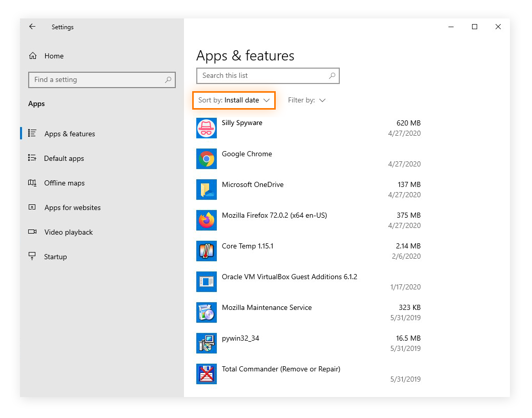532x418 pixels.
Task: Select Total Commander (Remove or Repair) entry
Action: point(281,369)
